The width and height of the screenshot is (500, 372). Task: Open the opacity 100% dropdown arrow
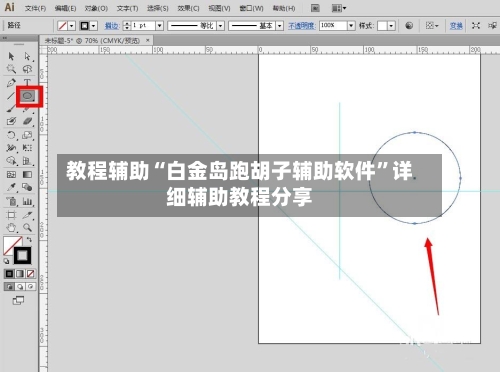(351, 26)
